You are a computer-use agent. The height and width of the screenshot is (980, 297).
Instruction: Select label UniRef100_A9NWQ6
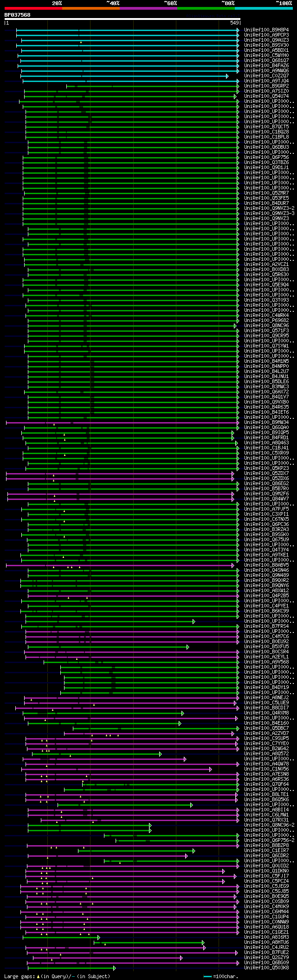(x=266, y=71)
